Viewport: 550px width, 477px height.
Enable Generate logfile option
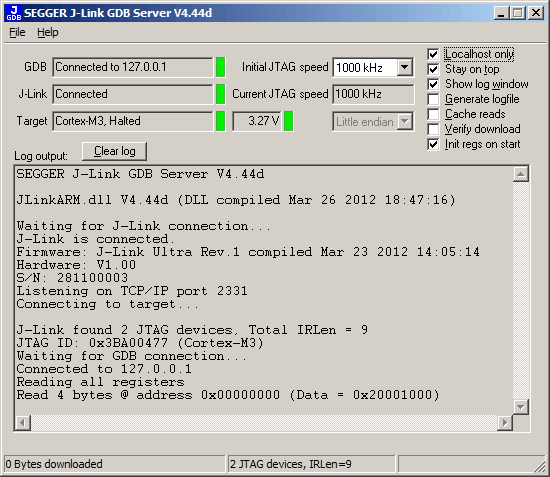433,99
